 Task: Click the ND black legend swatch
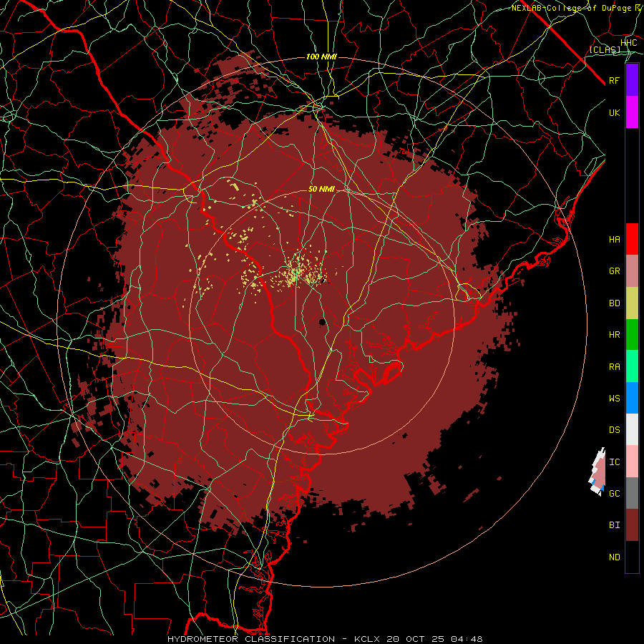[x=632, y=557]
